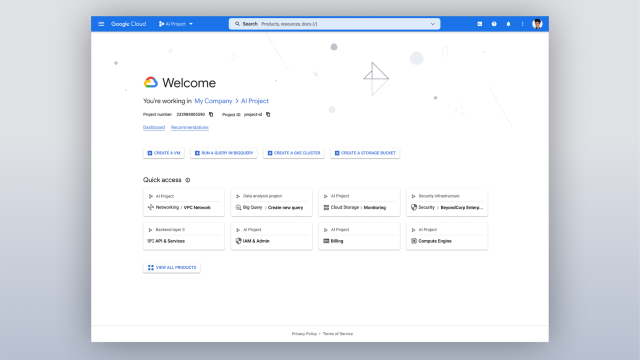This screenshot has height=360, width=640.
Task: Copy the project ID to clipboard
Action: pos(268,114)
